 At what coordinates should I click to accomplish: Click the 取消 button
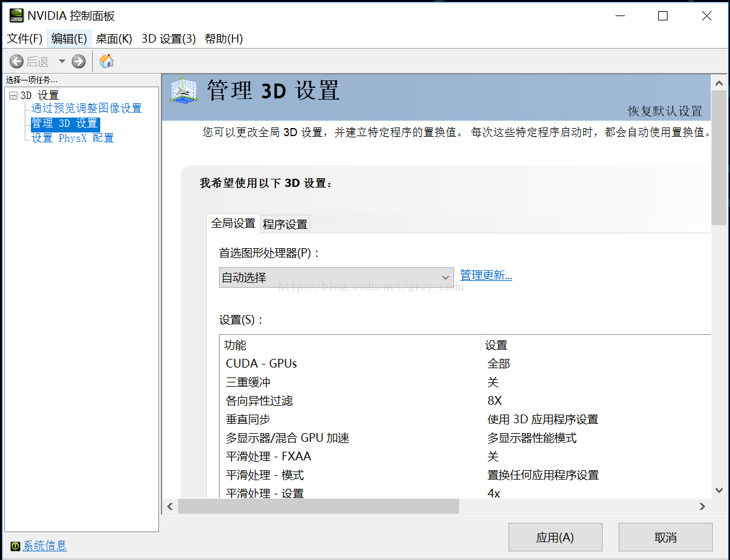coord(665,537)
